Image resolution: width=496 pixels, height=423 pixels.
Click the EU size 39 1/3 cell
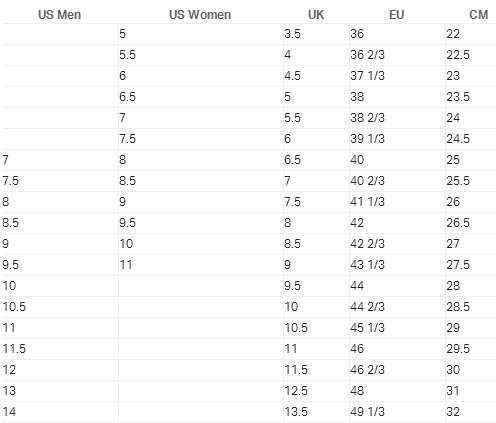click(x=397, y=139)
